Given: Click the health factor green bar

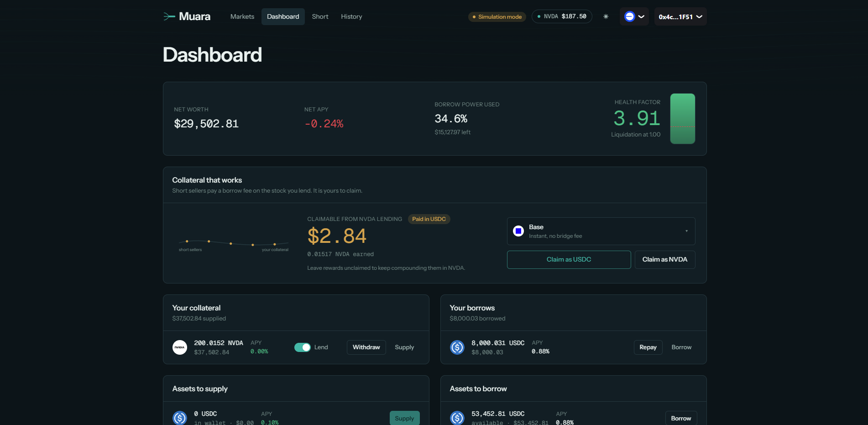Looking at the screenshot, I should pos(683,119).
